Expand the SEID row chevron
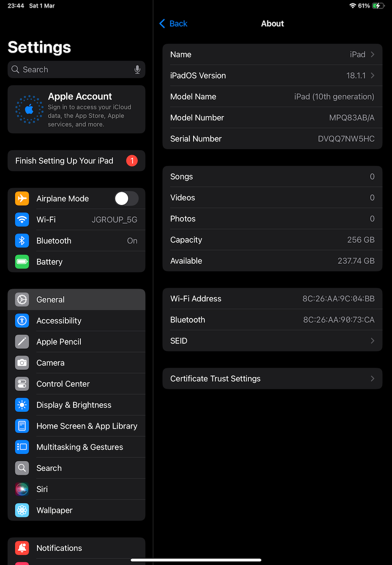This screenshot has height=565, width=392. [373, 341]
